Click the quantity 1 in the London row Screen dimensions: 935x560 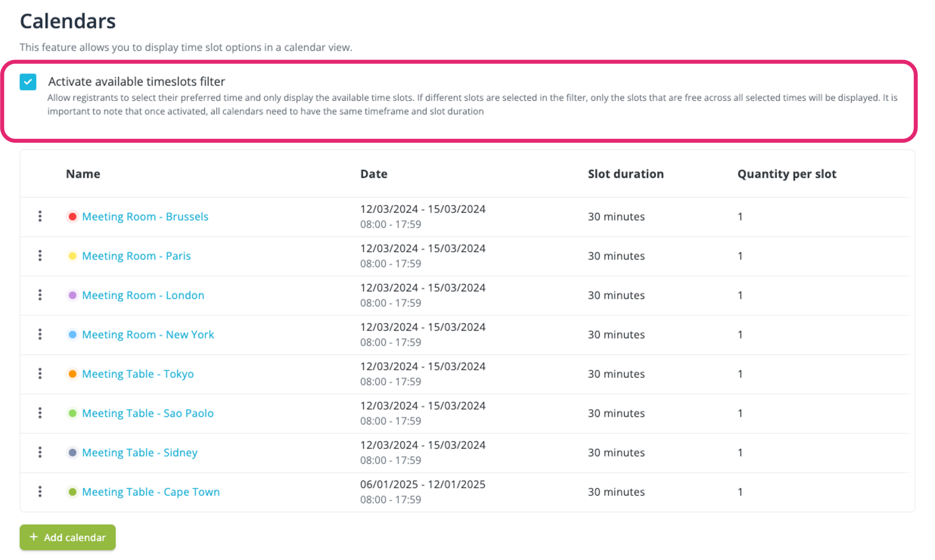pos(740,295)
